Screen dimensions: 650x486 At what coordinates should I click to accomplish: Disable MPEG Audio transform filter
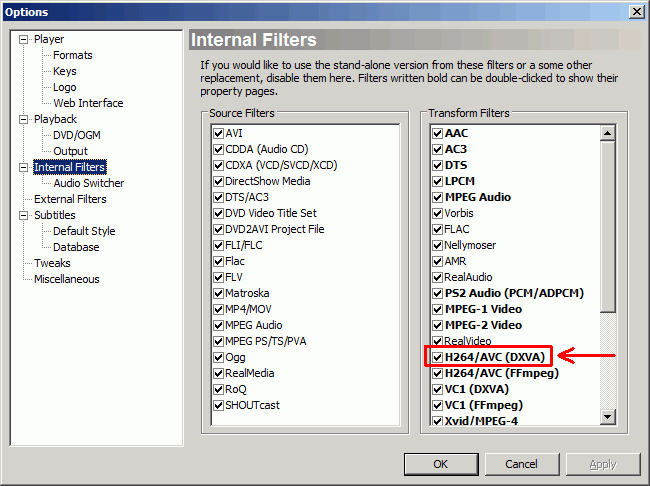[437, 197]
